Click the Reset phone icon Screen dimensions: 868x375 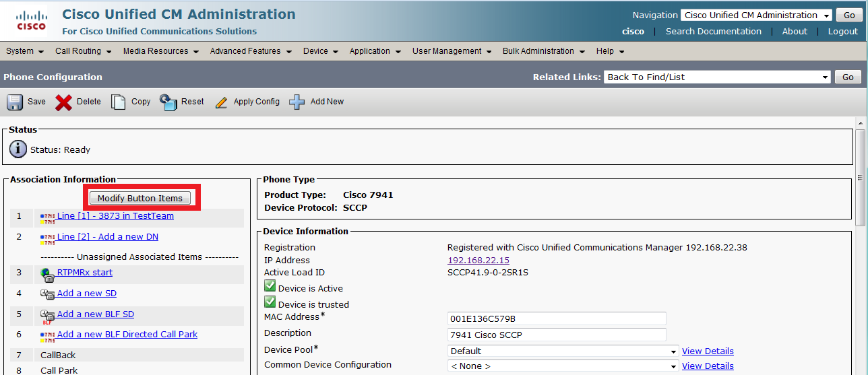coord(168,102)
